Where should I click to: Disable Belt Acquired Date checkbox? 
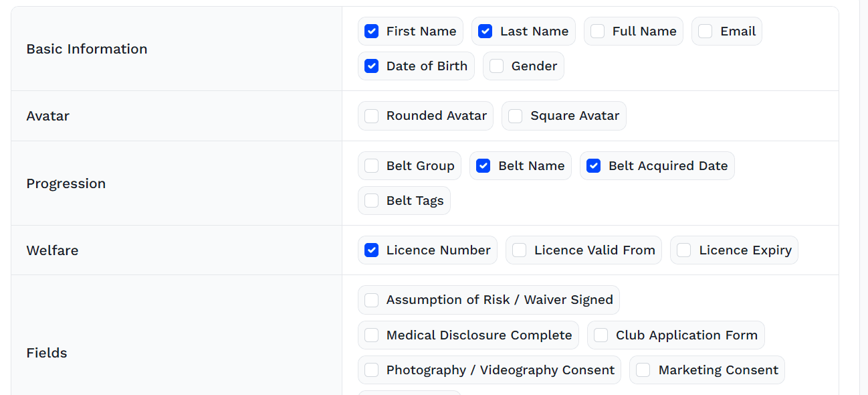coord(594,166)
